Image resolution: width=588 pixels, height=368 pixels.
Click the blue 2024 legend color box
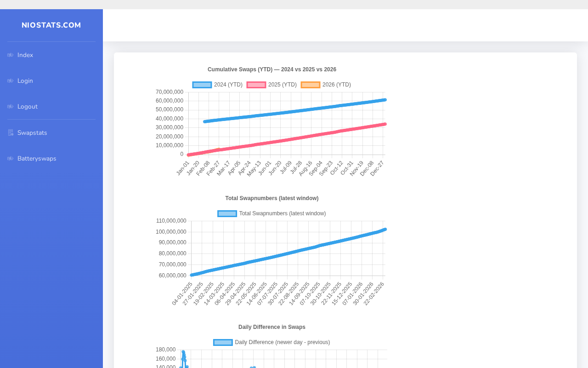tap(202, 85)
